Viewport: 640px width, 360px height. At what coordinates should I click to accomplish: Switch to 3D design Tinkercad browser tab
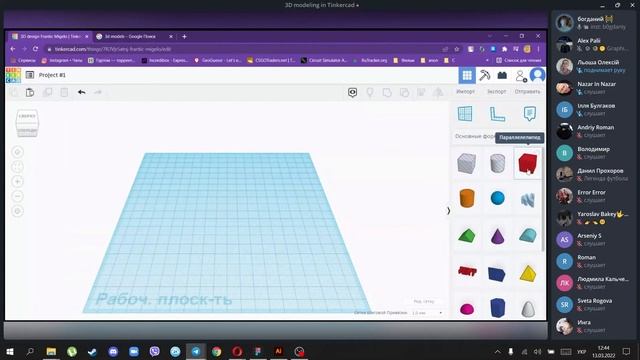(x=50, y=36)
